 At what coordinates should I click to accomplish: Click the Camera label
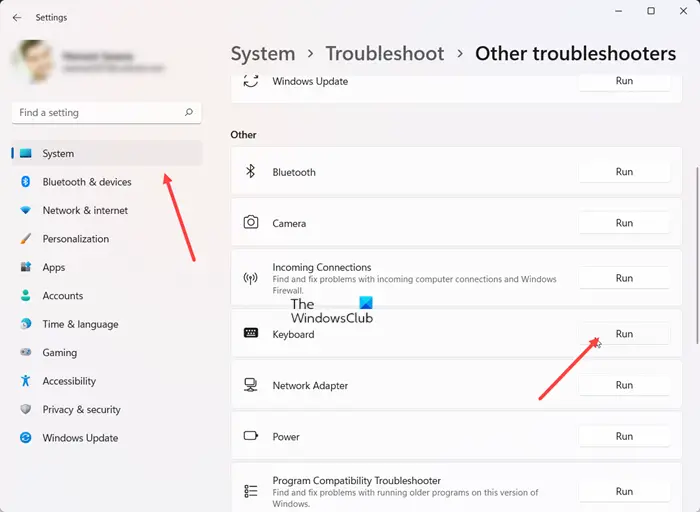click(x=289, y=223)
